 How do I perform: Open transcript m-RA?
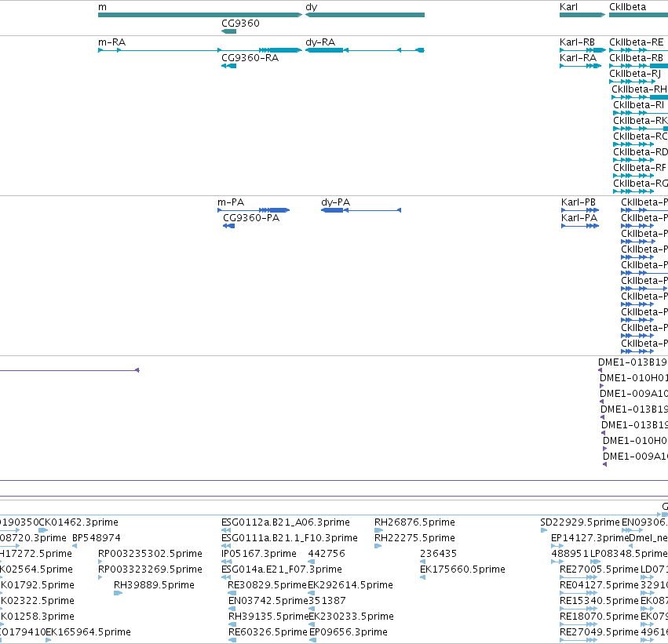(x=200, y=50)
